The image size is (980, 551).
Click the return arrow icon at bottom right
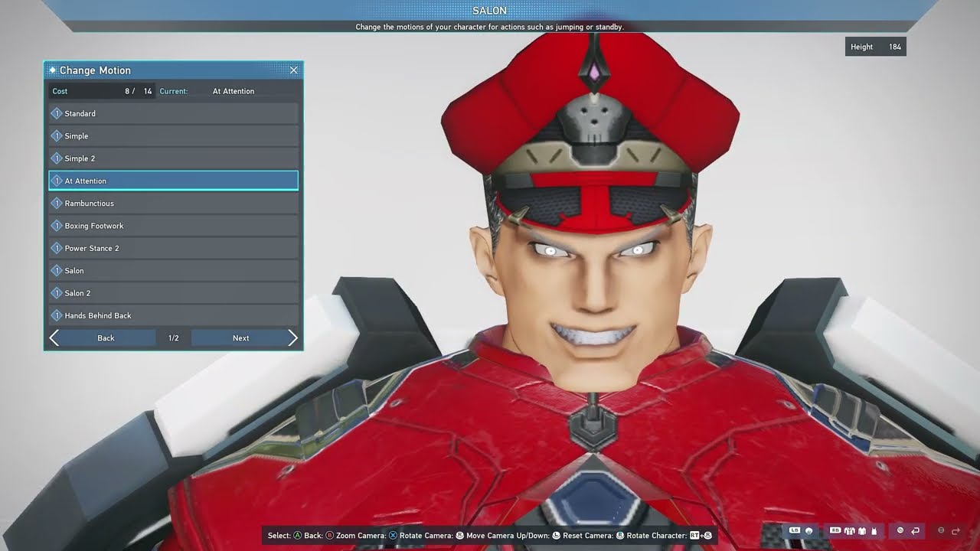[x=914, y=531]
